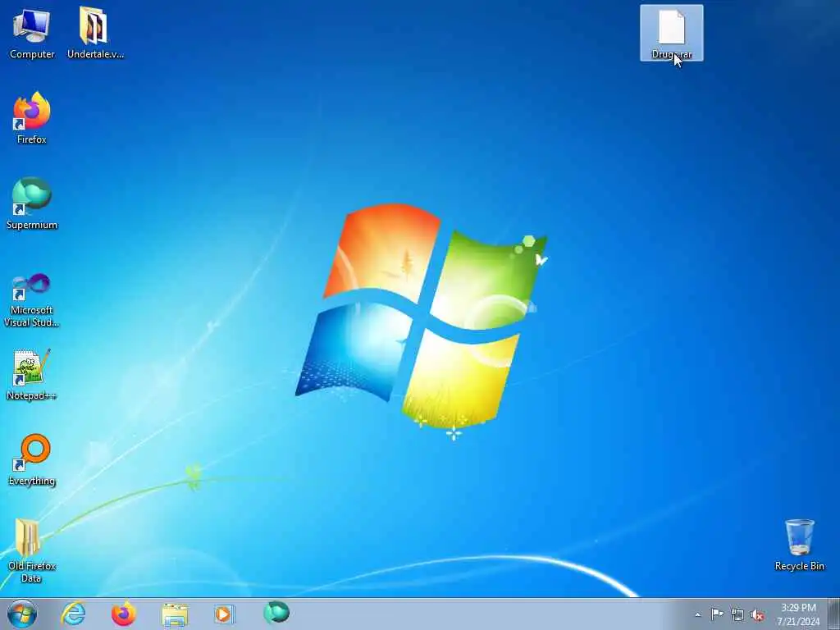This screenshot has height=630, width=840.
Task: Open the muted volume tray icon
Action: tap(757, 615)
